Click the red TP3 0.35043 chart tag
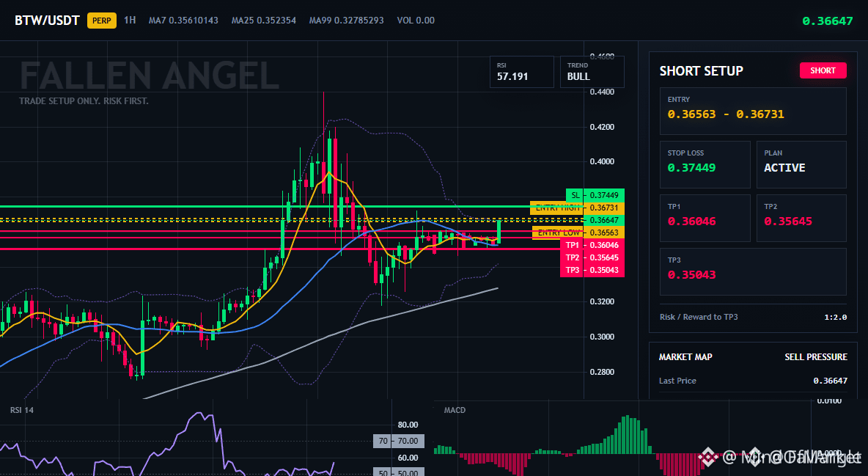 [x=592, y=271]
